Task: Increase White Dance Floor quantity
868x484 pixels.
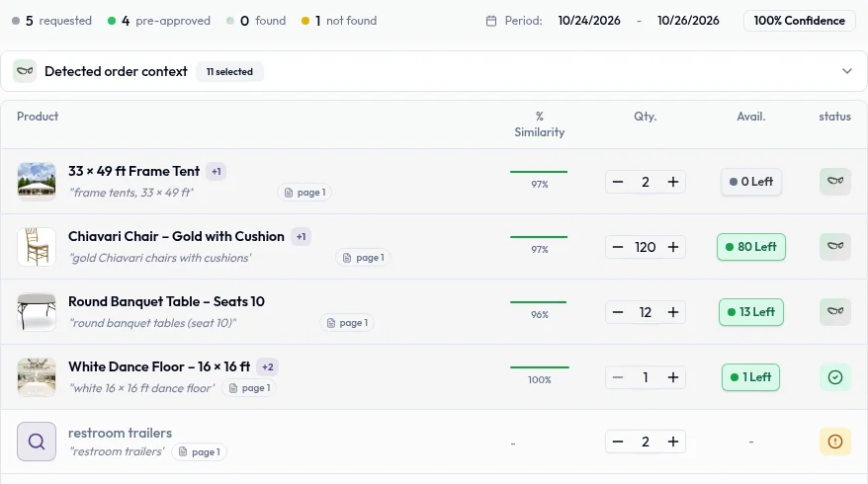Action: pos(672,377)
